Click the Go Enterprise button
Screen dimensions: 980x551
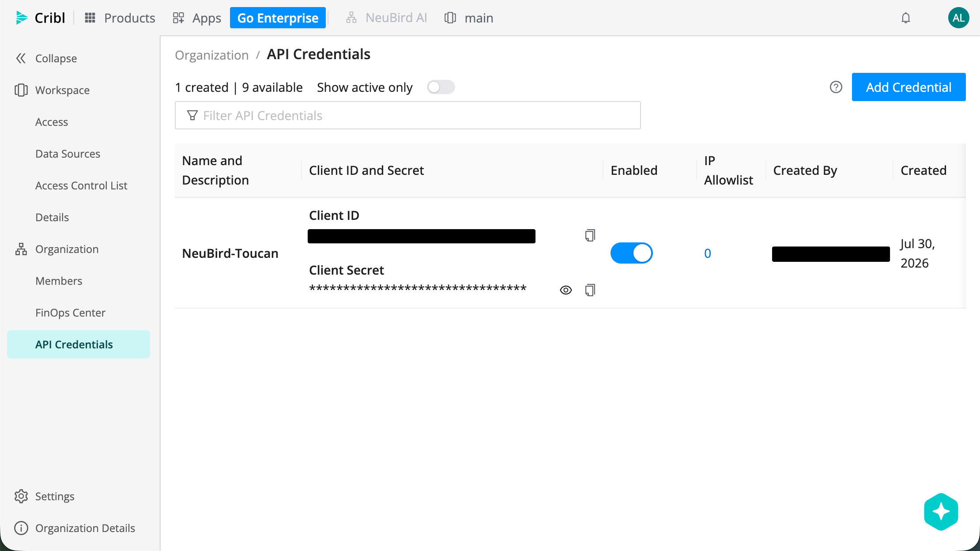pos(278,18)
